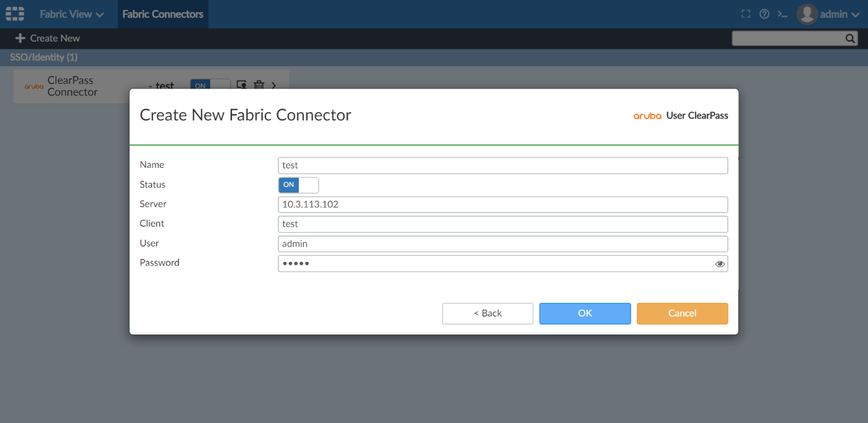Click the Server address input field
This screenshot has width=868, height=423.
(x=502, y=204)
